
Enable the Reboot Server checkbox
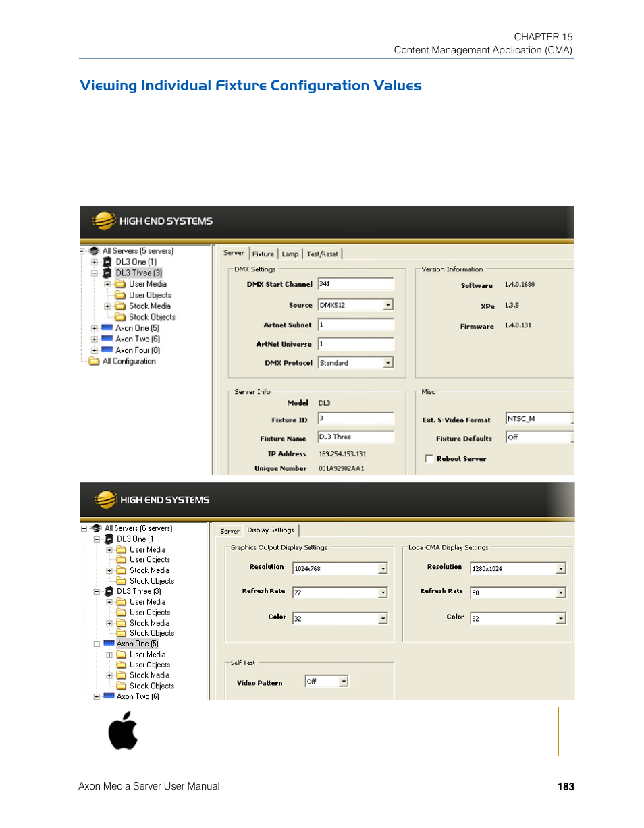pos(429,459)
